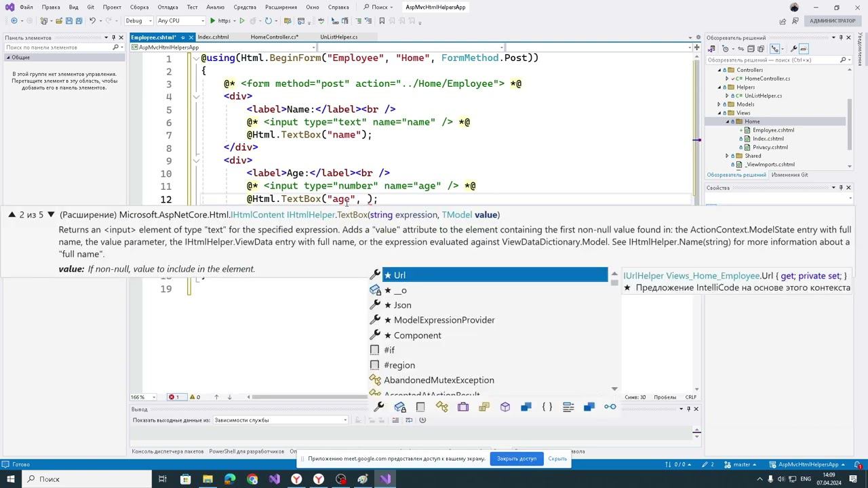Toggle the wrench properties filter in IntelliSense
The height and width of the screenshot is (488, 868).
pyautogui.click(x=379, y=407)
